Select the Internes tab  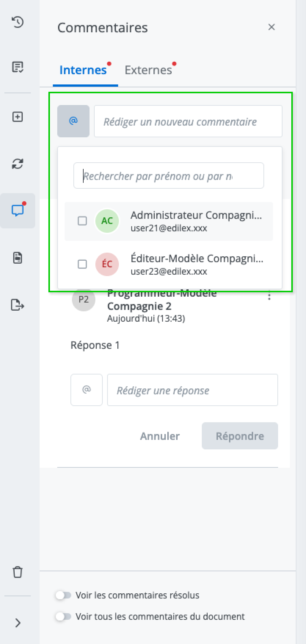click(83, 70)
